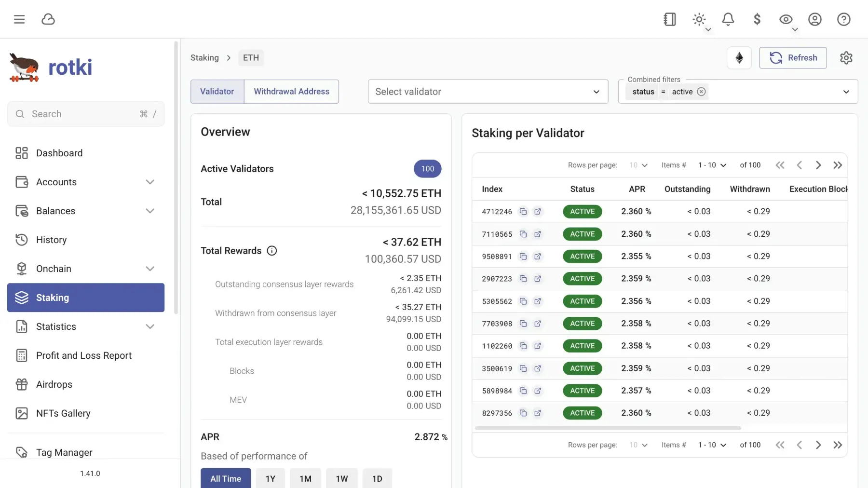Open help via the question mark icon
Viewport: 868px width, 488px height.
[x=843, y=19]
